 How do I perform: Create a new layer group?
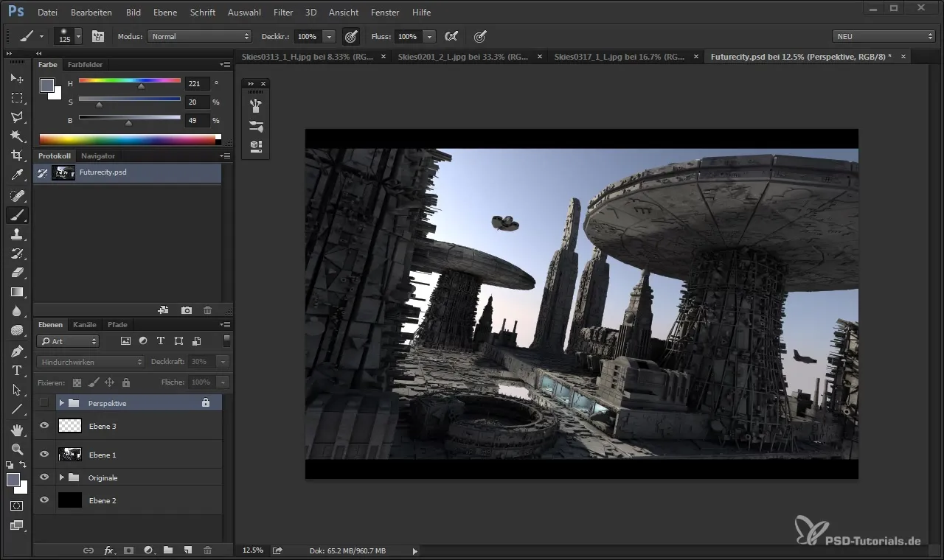point(168,550)
